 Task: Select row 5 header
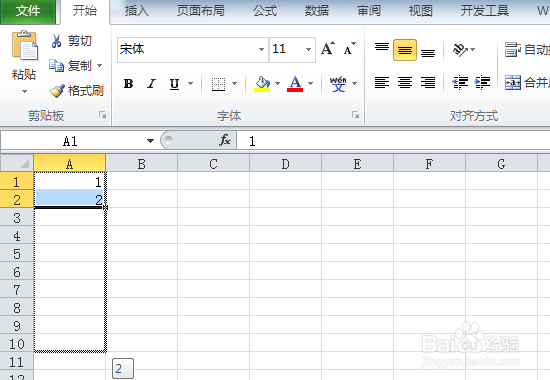(17, 253)
